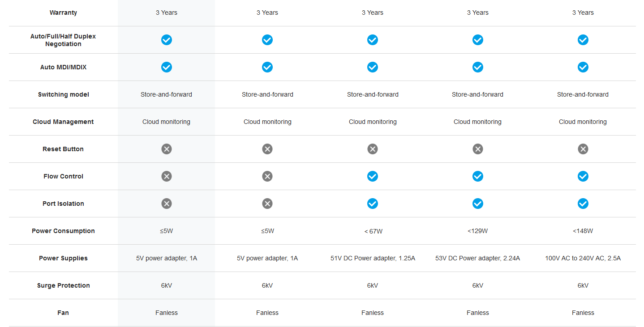Click the Flow Control checkmark in last column
Screen dimensions: 644x327
pos(583,176)
